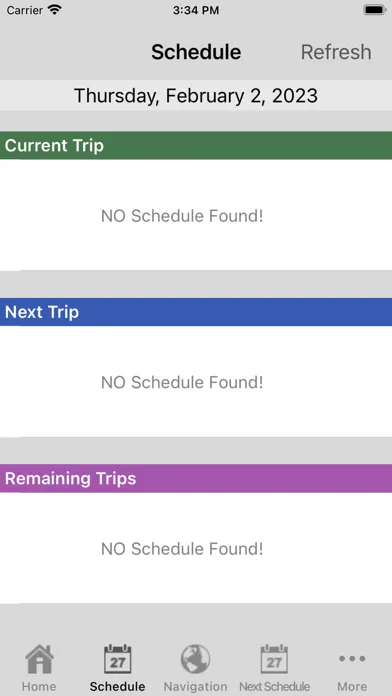Tap the Next Schedule calendar icon
This screenshot has width=392, height=696.
click(274, 659)
